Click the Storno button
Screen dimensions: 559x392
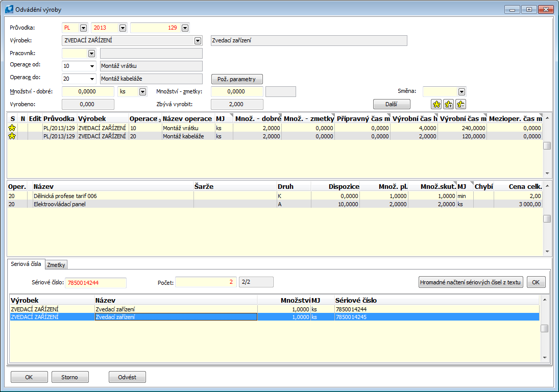click(x=70, y=377)
